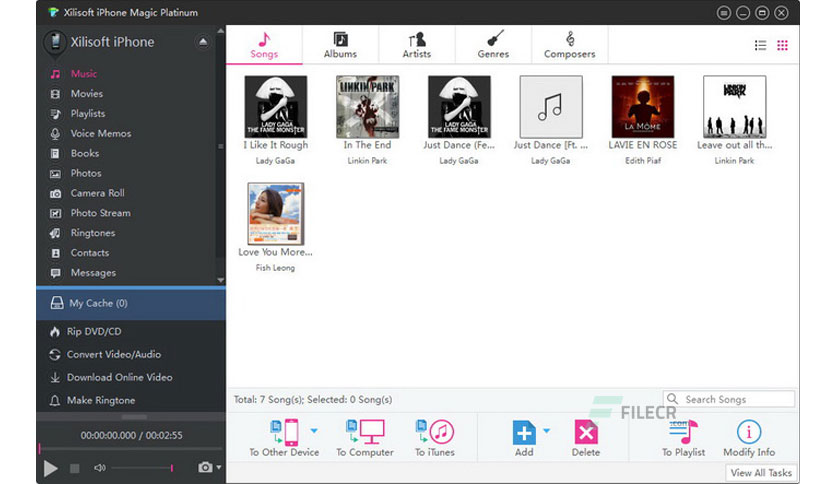Click the 00:00:00.000 / 00:02:55 time display
Image resolution: width=836 pixels, height=484 pixels.
click(132, 435)
